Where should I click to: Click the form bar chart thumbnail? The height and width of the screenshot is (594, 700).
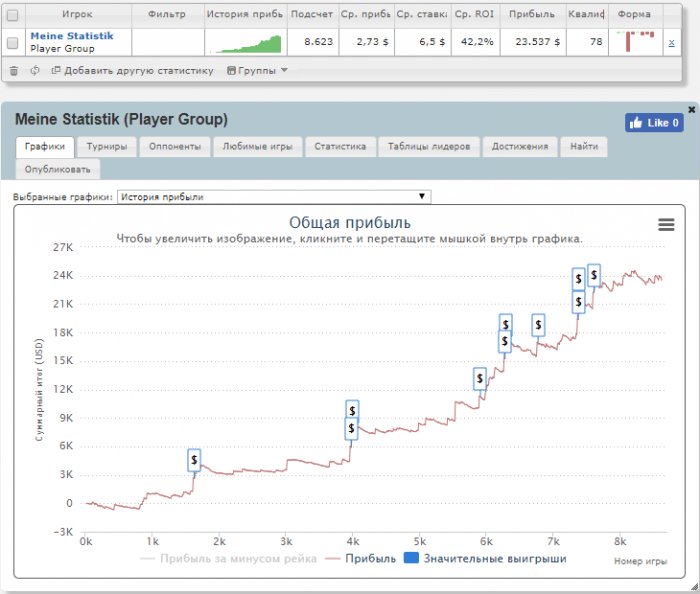point(634,42)
